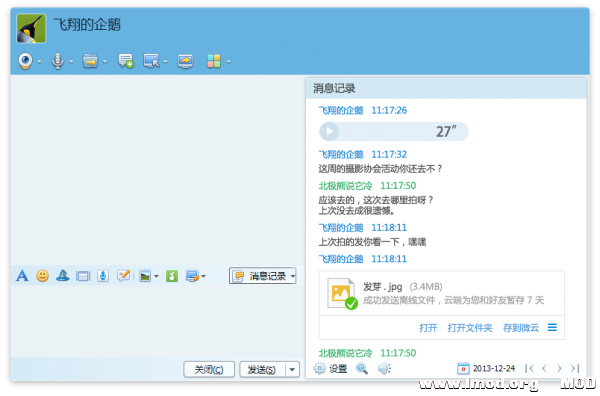Open the green music share icon
Viewport: 600px width, 396px height.
pos(172,276)
